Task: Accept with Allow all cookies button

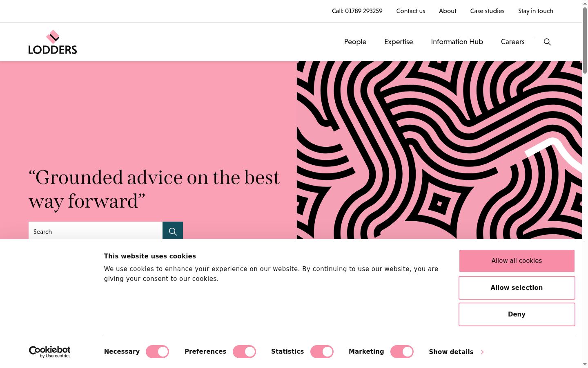Action: (517, 261)
